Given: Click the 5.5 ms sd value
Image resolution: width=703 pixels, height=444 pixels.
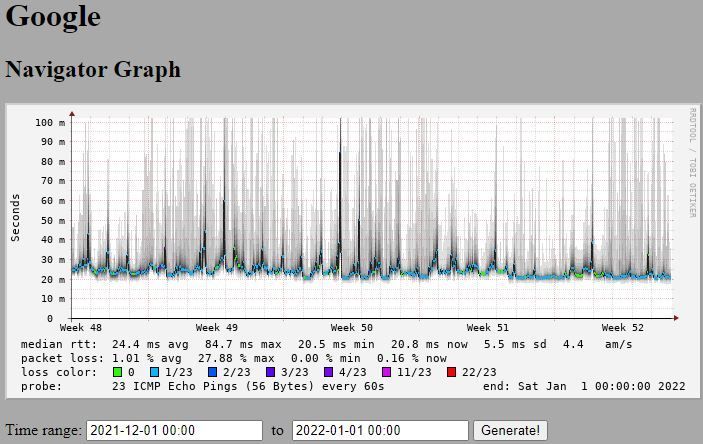Looking at the screenshot, I should (515, 344).
